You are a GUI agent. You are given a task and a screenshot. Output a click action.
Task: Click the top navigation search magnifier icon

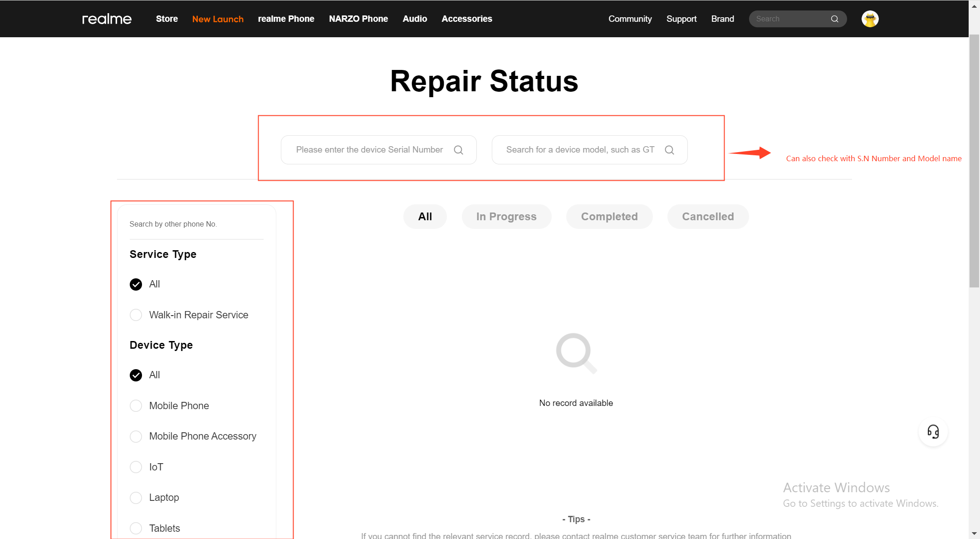834,19
